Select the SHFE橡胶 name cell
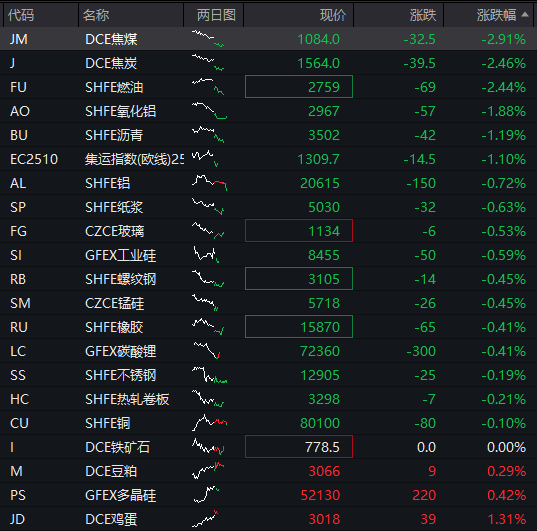Image resolution: width=537 pixels, height=531 pixels. (114, 327)
